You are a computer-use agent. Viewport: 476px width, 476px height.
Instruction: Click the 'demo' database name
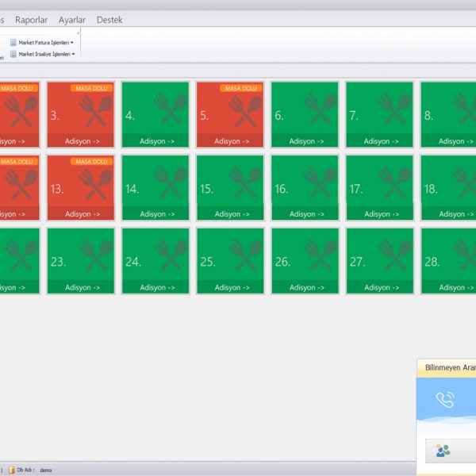tap(46, 470)
